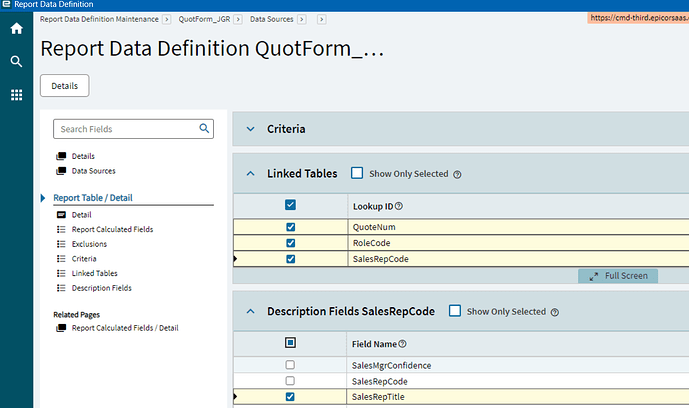
Task: Select the QuoteNum Lookup ID cell
Action: click(x=519, y=227)
